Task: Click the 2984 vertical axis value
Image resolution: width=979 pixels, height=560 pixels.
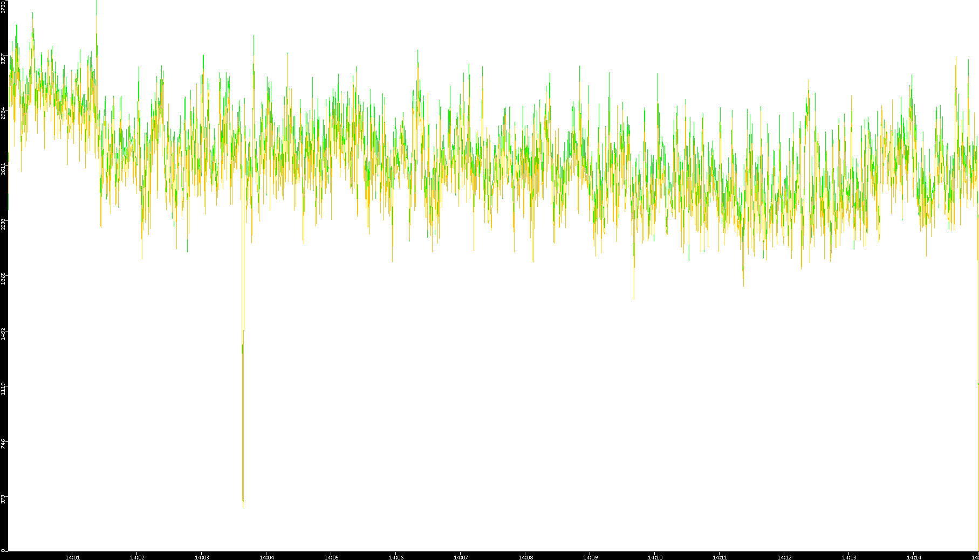Action: pos(4,114)
